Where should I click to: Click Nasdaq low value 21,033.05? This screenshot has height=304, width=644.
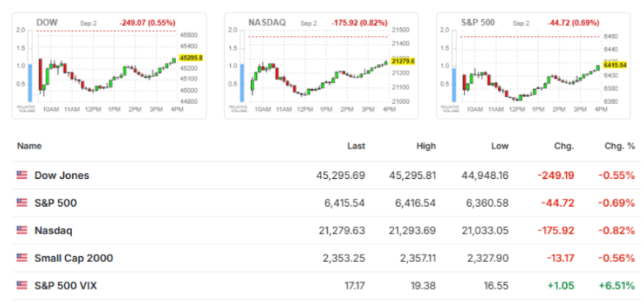point(484,231)
